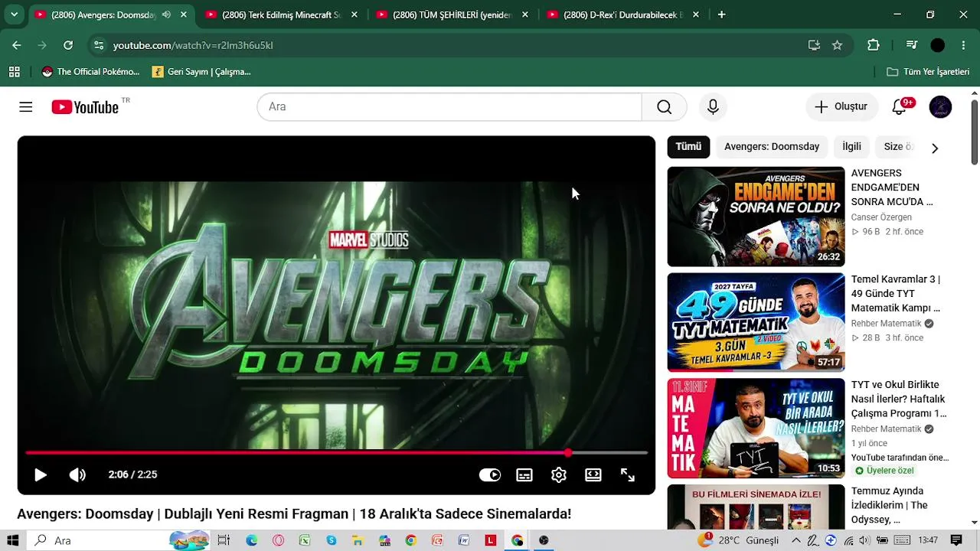Click the page vertical scrollbar
Screen dimensions: 980x551
tap(975, 132)
